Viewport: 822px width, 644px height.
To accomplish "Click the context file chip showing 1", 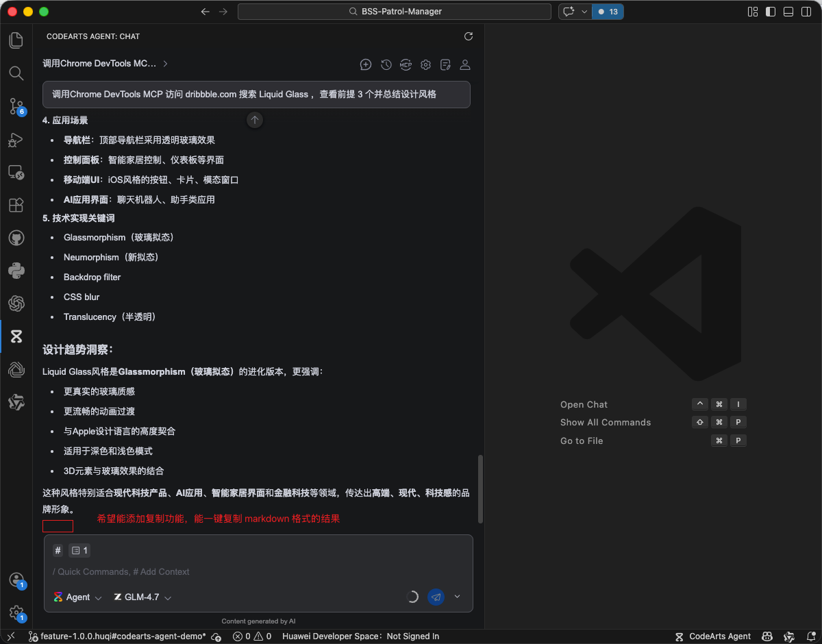I will (x=79, y=550).
